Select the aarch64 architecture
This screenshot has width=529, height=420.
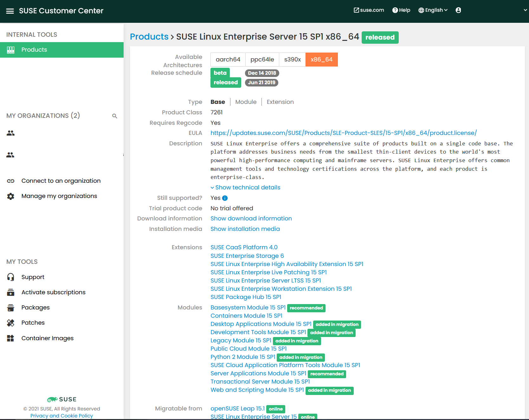(x=228, y=60)
